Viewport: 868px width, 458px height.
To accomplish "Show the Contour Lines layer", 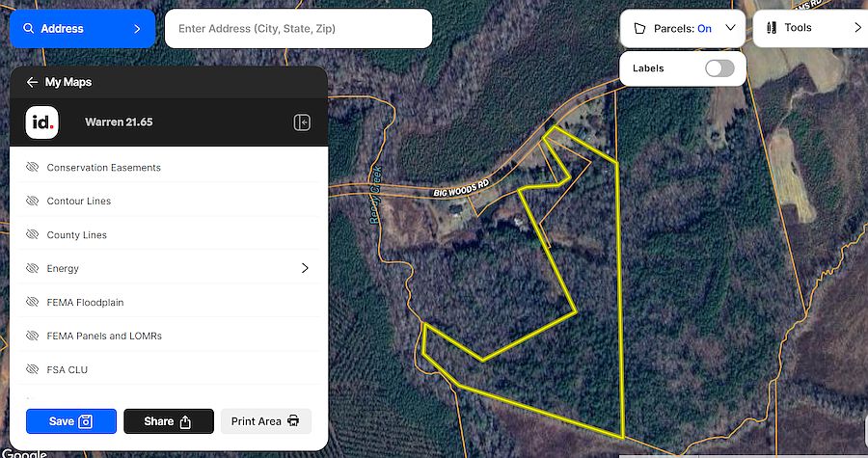I will click(x=33, y=201).
